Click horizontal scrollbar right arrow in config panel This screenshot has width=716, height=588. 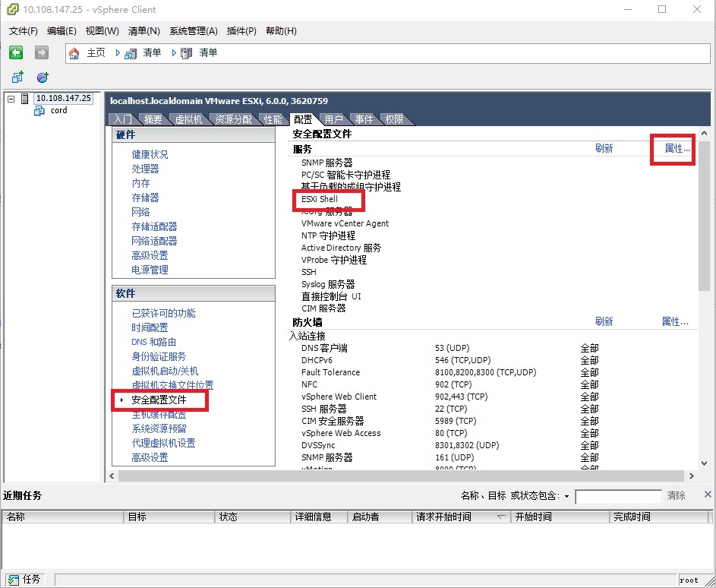click(692, 476)
